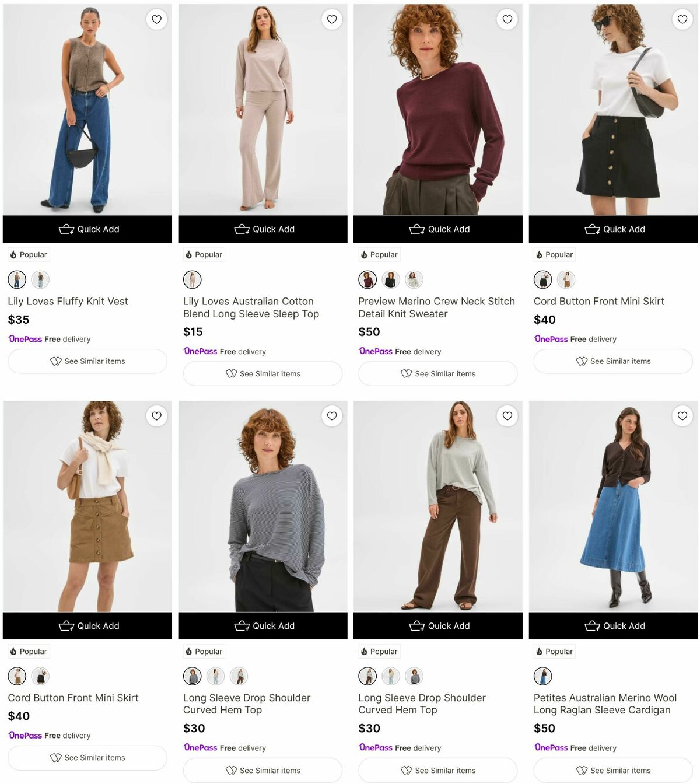This screenshot has height=784, width=700.
Task: Click Quick Add on the Lily Loves Fluffy Knit Vest
Action: [x=87, y=229]
